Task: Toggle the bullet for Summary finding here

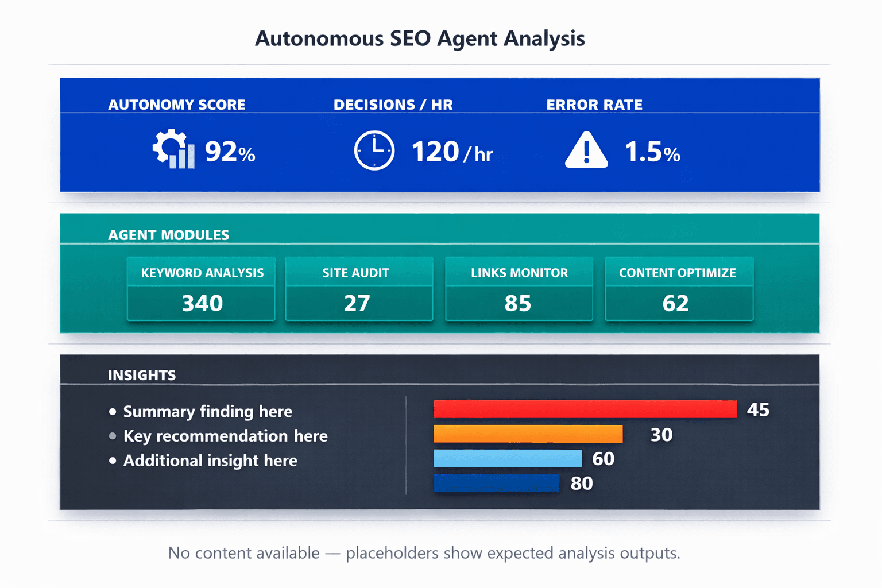Action: pos(111,411)
